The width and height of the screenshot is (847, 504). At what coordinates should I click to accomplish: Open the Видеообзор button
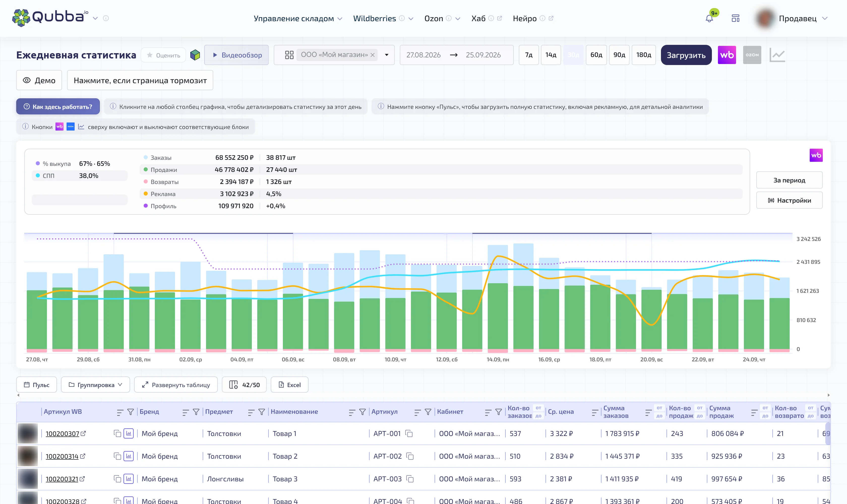click(236, 55)
